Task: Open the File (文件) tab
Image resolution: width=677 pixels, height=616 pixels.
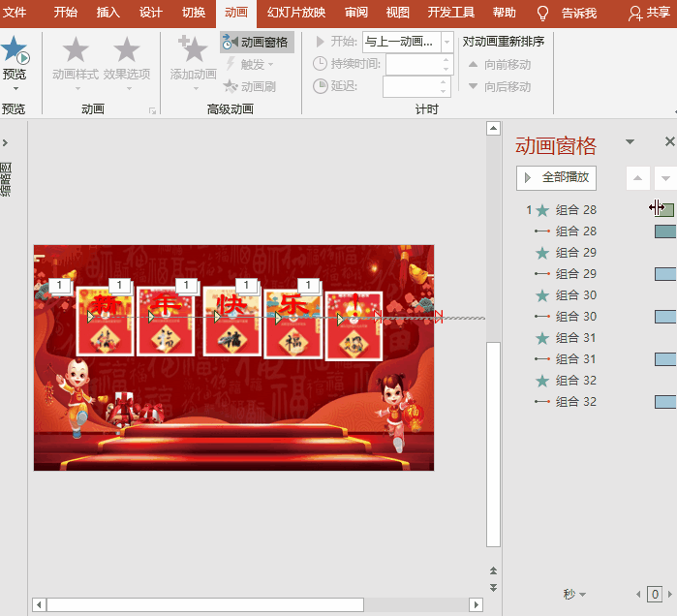Action: pyautogui.click(x=15, y=13)
